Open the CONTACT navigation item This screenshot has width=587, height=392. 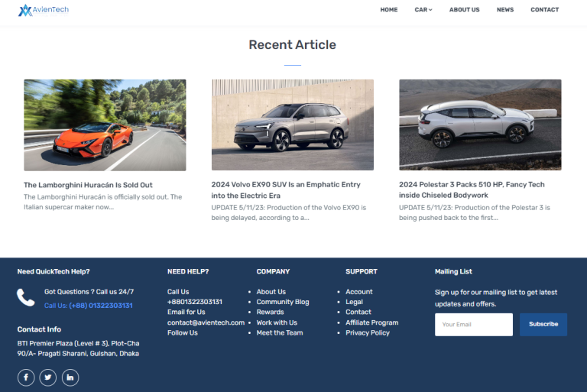(544, 10)
